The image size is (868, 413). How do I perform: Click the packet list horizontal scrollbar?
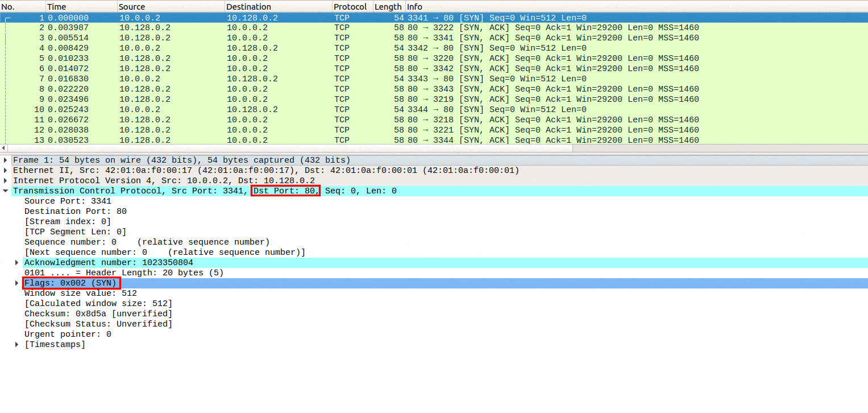click(290, 148)
